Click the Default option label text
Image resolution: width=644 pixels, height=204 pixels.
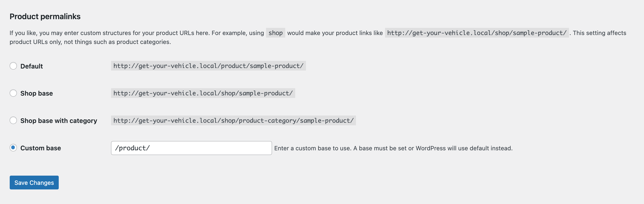31,66
